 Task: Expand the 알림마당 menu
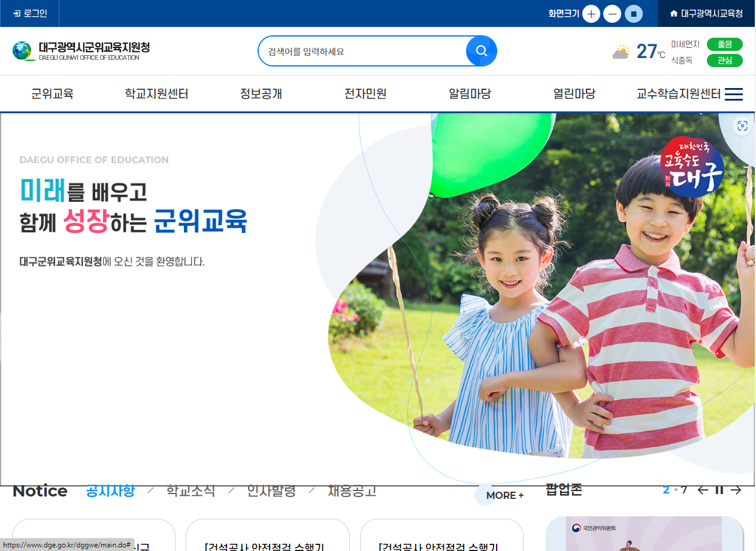tap(470, 93)
